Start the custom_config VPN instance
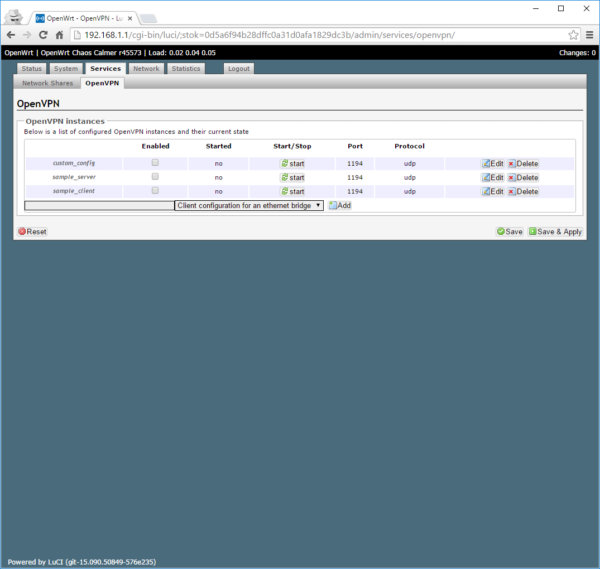 click(x=292, y=163)
